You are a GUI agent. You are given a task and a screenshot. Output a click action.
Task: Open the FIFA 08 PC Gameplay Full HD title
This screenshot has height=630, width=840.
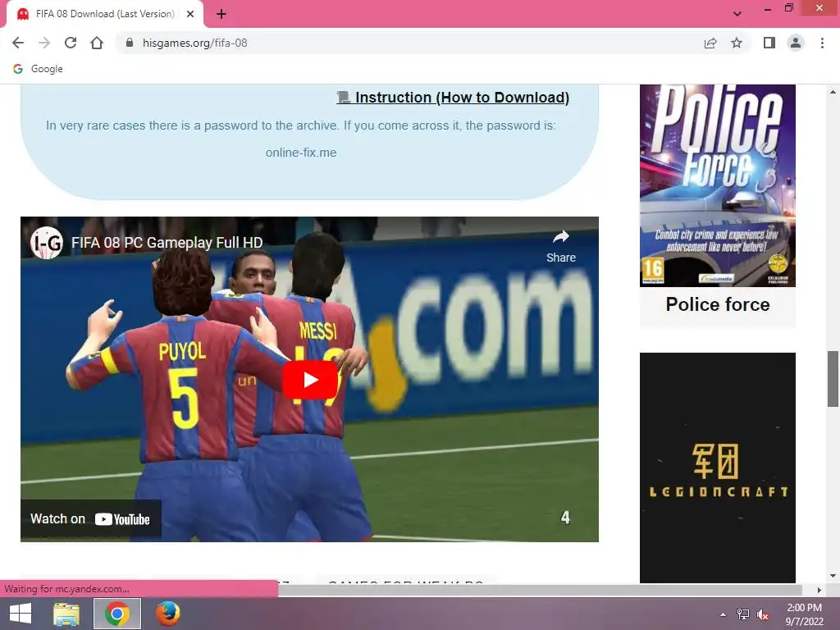[x=167, y=243]
